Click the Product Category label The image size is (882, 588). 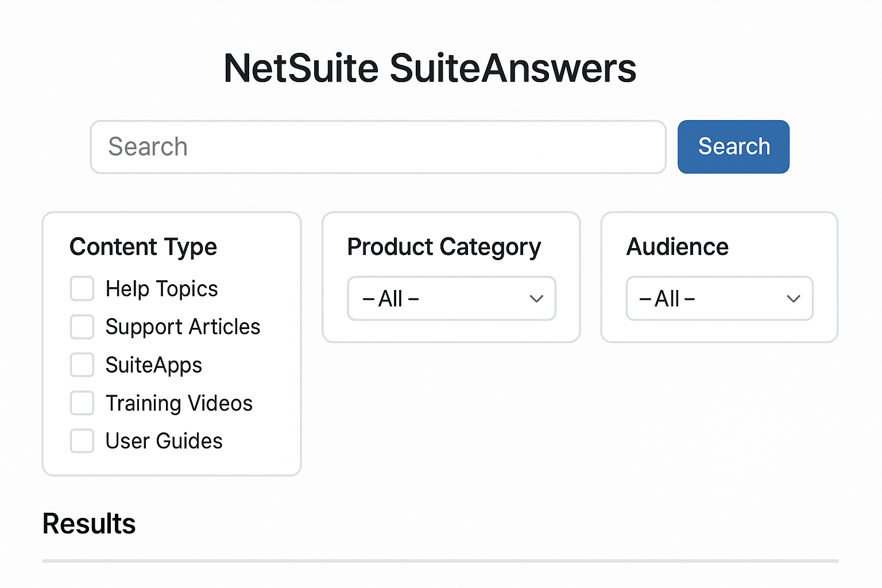444,247
